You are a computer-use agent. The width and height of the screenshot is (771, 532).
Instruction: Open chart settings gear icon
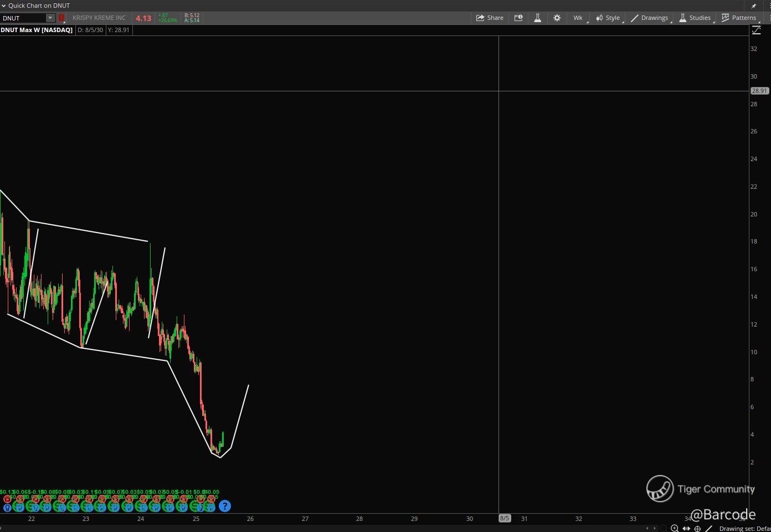557,18
